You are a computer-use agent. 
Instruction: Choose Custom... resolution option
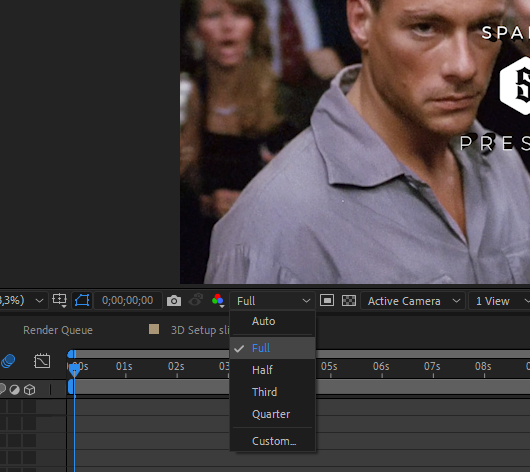tap(272, 441)
